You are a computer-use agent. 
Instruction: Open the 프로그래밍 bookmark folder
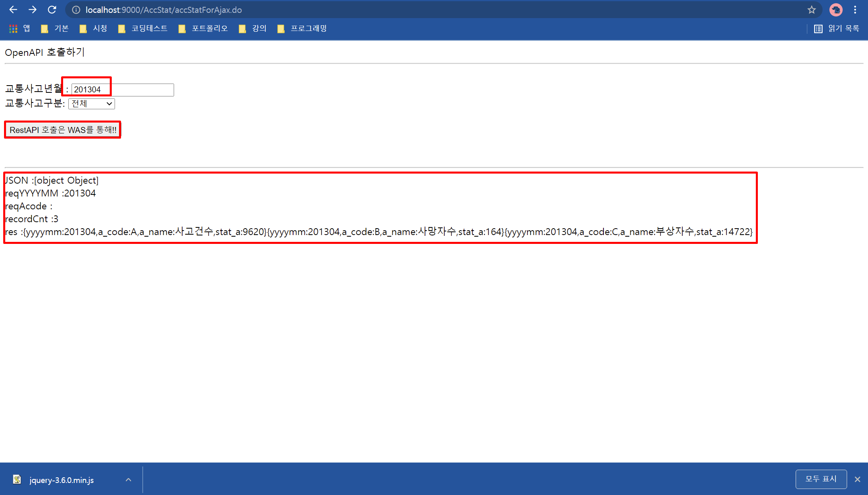pyautogui.click(x=302, y=29)
